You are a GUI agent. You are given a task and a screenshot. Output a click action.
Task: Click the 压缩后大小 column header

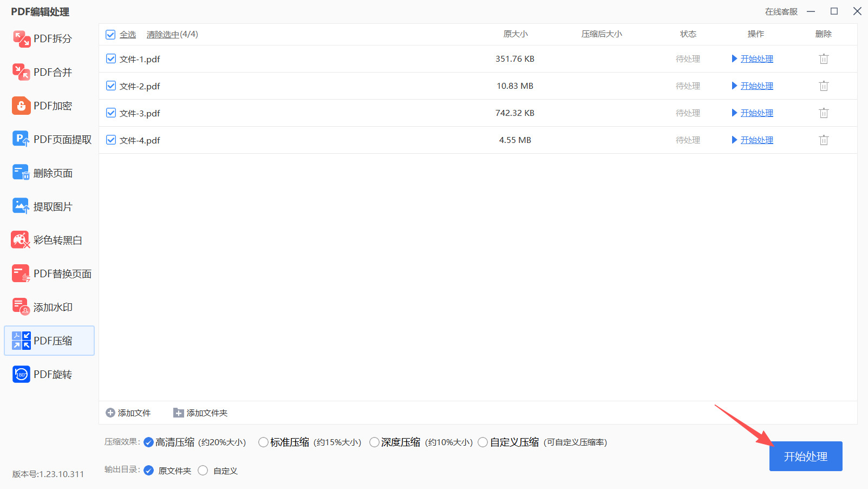(602, 34)
